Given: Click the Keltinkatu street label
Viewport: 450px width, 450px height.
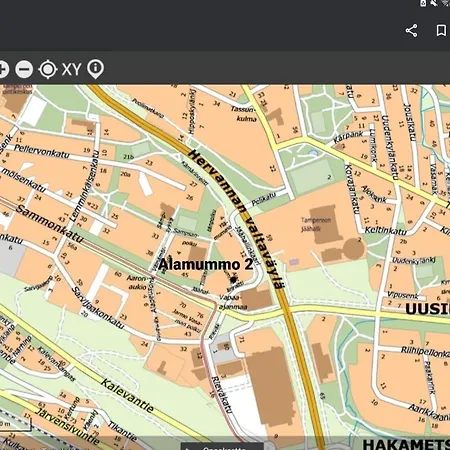Looking at the screenshot, I should pyautogui.click(x=385, y=230).
